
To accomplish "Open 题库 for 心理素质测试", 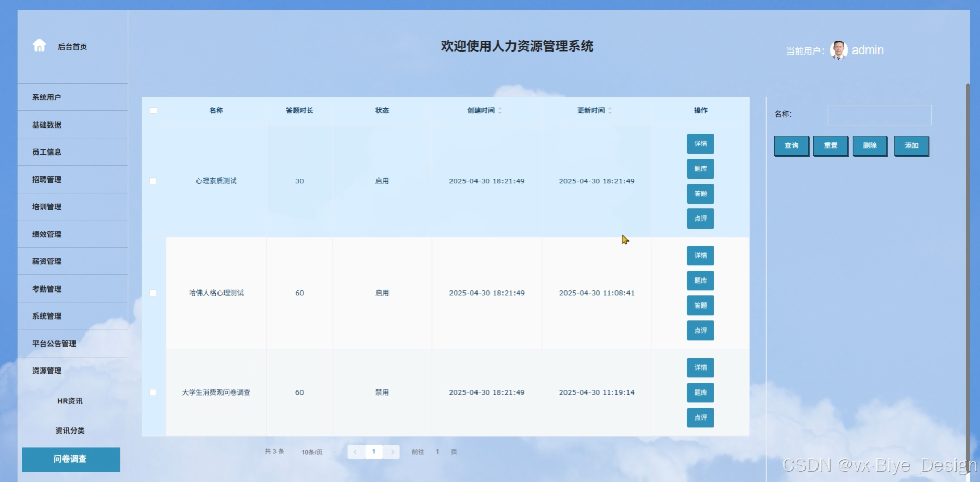I will tap(700, 169).
